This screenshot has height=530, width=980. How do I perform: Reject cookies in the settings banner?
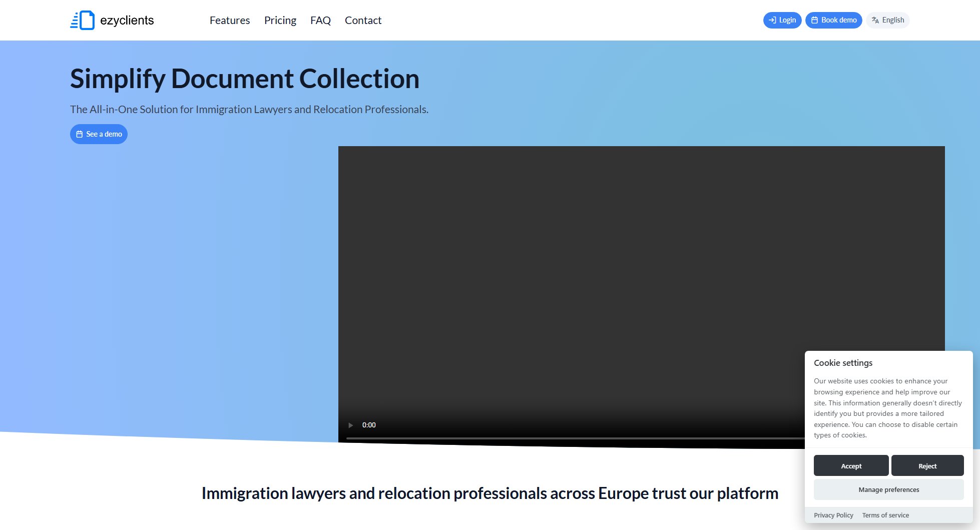pos(927,465)
